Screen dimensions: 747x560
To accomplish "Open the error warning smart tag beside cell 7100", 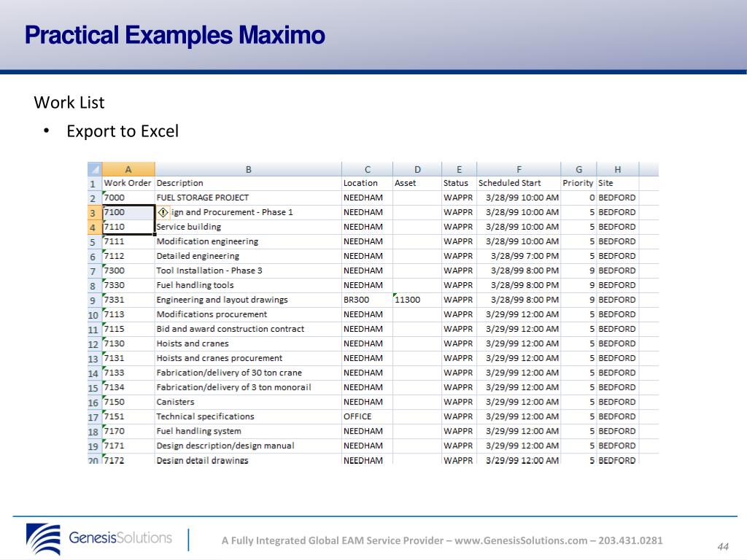I will click(163, 212).
